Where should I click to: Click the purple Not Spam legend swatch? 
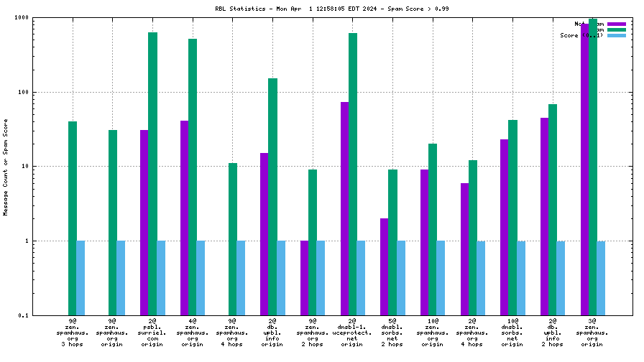(x=617, y=24)
